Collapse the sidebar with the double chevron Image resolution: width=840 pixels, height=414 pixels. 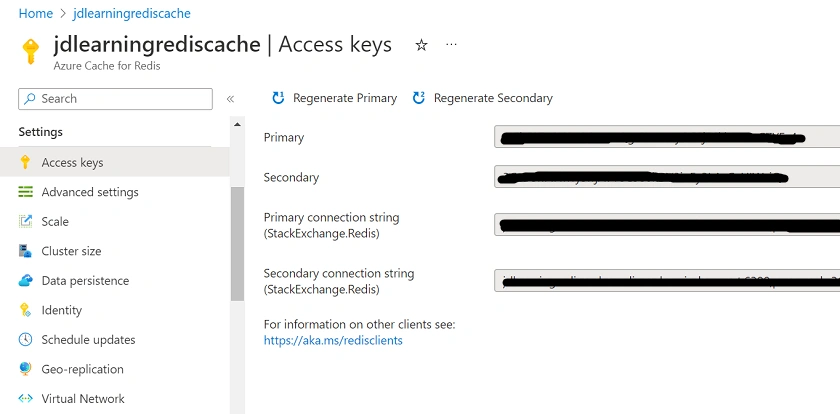pyautogui.click(x=230, y=99)
